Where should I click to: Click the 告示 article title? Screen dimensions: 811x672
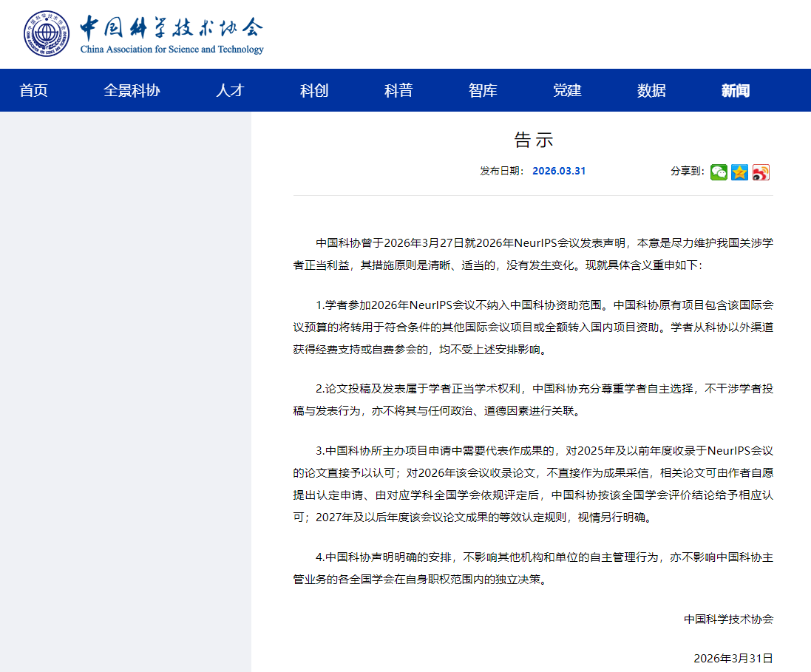(533, 140)
